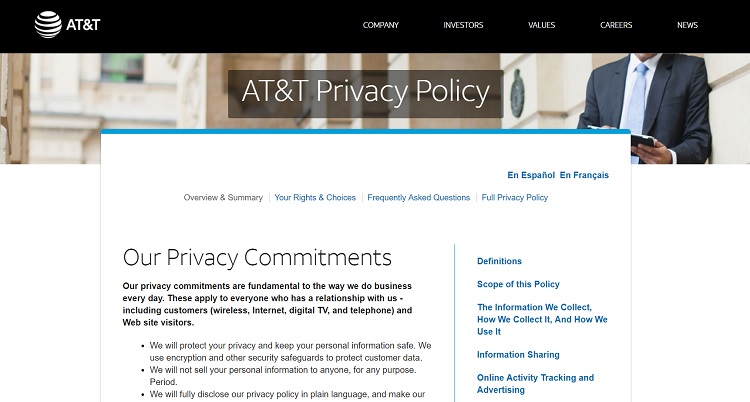The image size is (750, 402).
Task: Open the News menu item
Action: [687, 25]
